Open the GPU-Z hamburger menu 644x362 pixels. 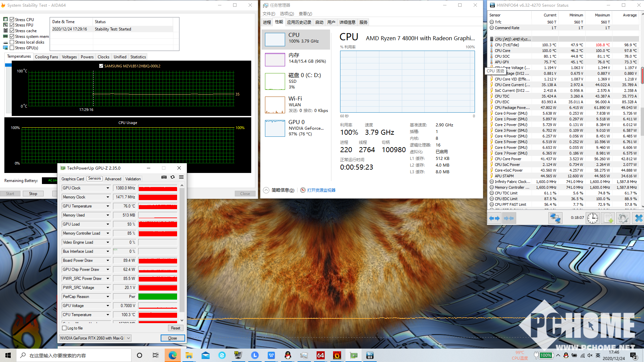[x=181, y=177]
